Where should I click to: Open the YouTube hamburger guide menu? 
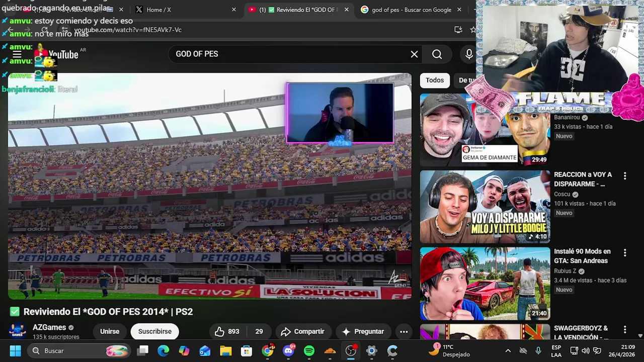pos(17,54)
